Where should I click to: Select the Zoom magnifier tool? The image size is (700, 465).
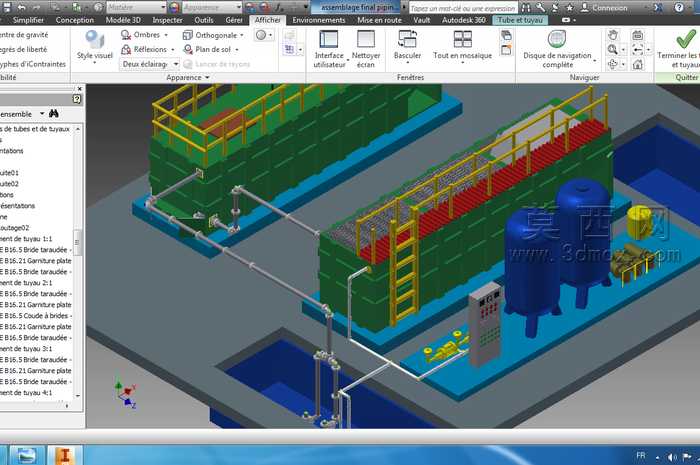(x=613, y=50)
